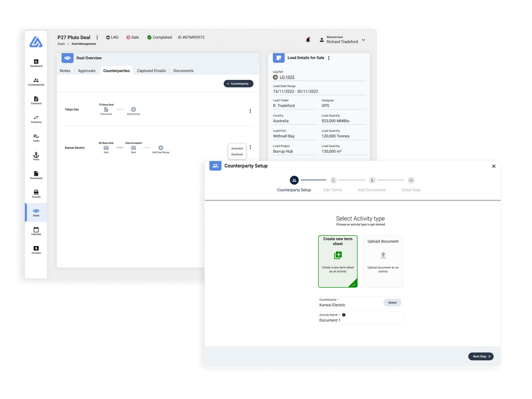Open Vessels in the sidebar
This screenshot has height=399, width=532.
tap(36, 194)
